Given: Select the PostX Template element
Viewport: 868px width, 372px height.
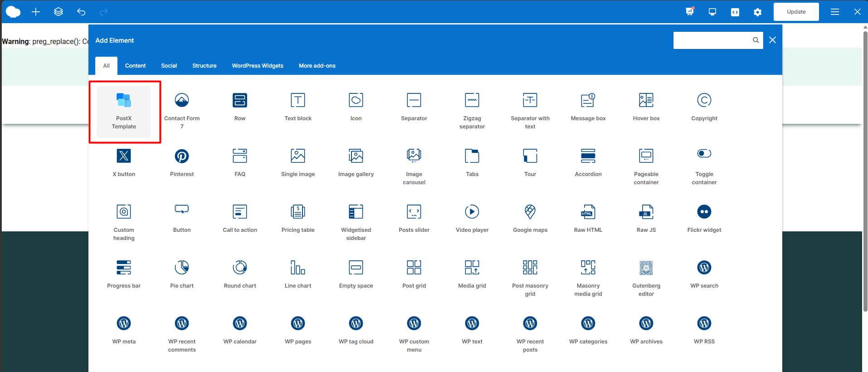Looking at the screenshot, I should tap(124, 112).
